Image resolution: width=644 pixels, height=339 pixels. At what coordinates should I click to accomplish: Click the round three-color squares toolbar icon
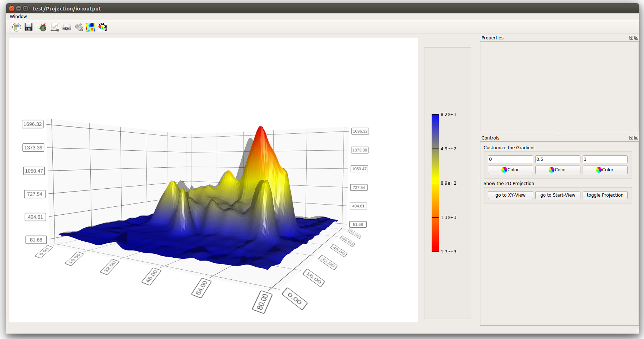[17, 27]
